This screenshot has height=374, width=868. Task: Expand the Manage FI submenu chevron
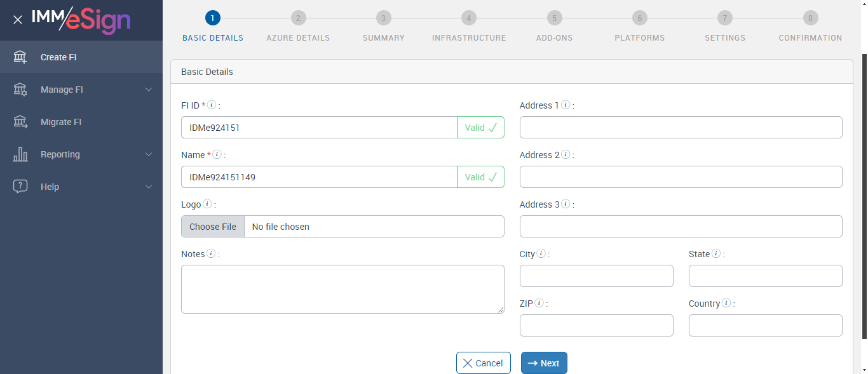(x=149, y=90)
